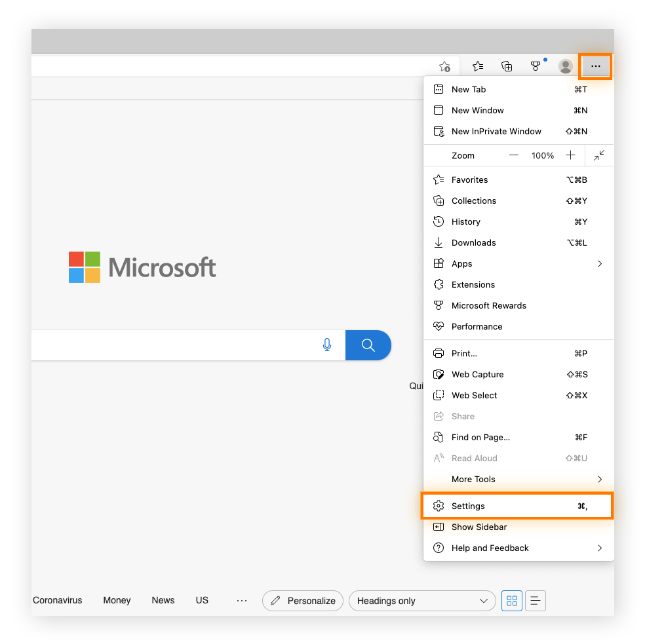Open a New InPrivate Window
Image resolution: width=645 pixels, height=644 pixels.
pos(496,131)
